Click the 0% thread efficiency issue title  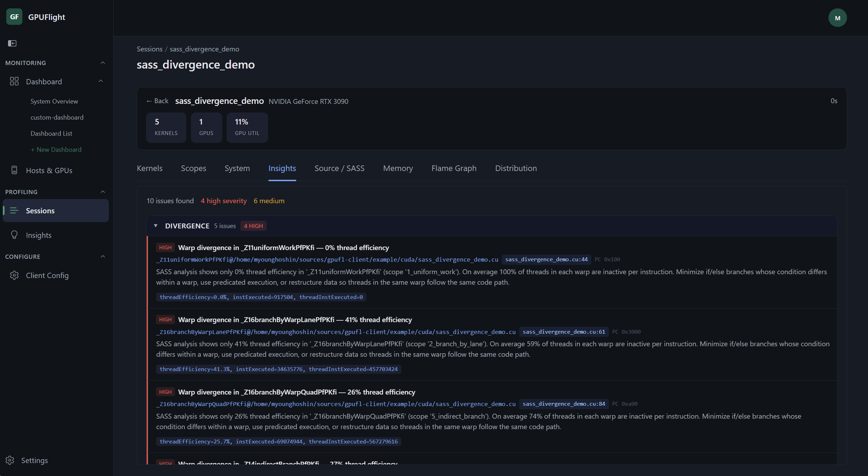click(x=283, y=248)
